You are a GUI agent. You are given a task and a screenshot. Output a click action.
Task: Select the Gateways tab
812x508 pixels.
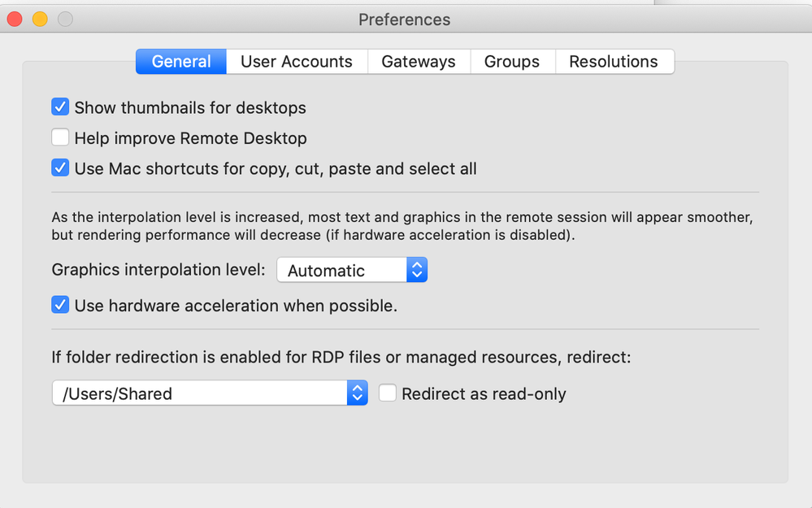pos(419,62)
